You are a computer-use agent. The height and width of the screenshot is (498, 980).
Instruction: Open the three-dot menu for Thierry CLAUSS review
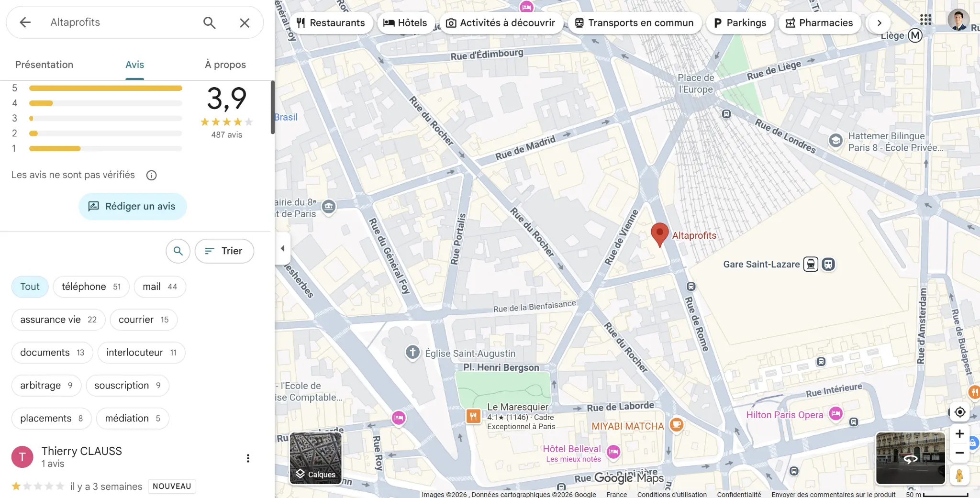coord(248,458)
